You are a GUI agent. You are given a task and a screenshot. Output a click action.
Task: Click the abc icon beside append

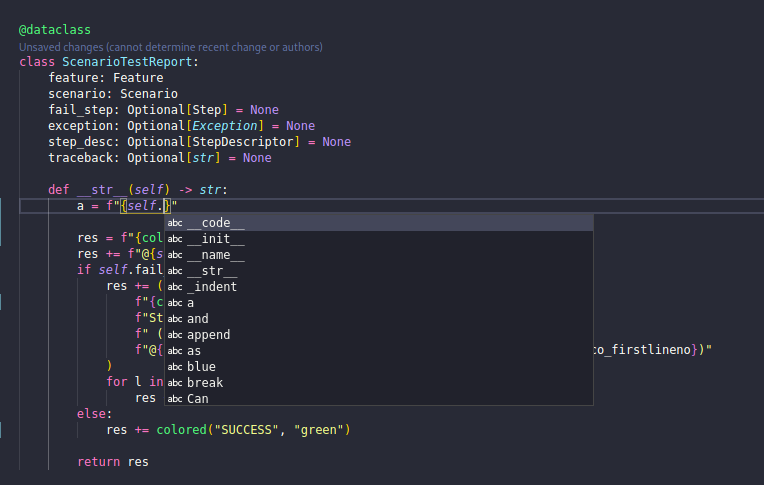[175, 335]
